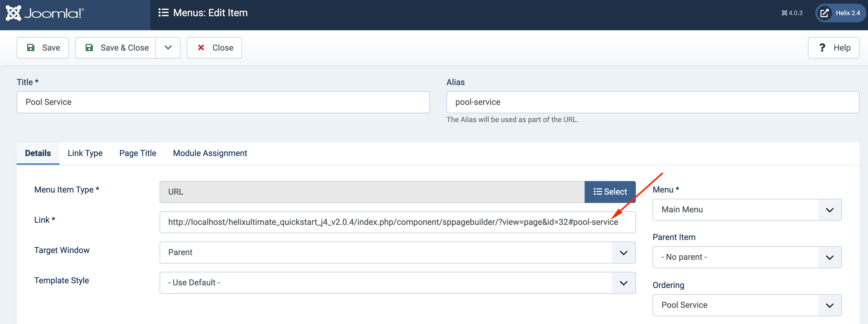The height and width of the screenshot is (324, 868).
Task: Click the Joomla 4.0.3 version indicator
Action: tap(792, 13)
